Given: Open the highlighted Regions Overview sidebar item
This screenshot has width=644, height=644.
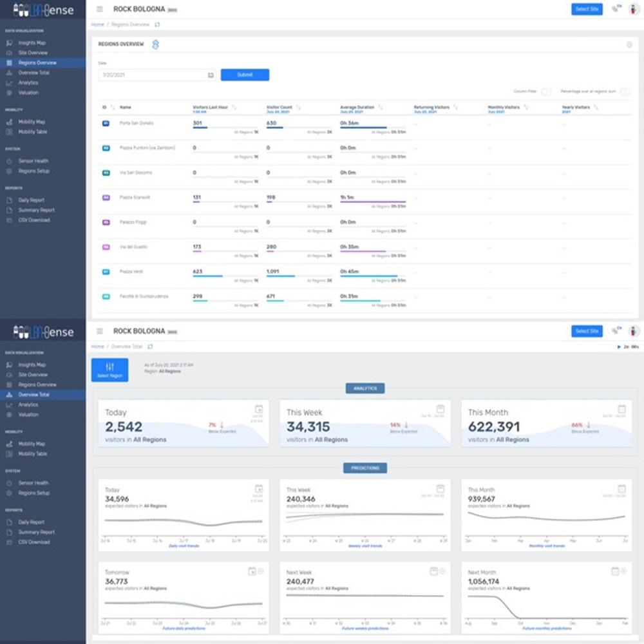Looking at the screenshot, I should point(37,63).
